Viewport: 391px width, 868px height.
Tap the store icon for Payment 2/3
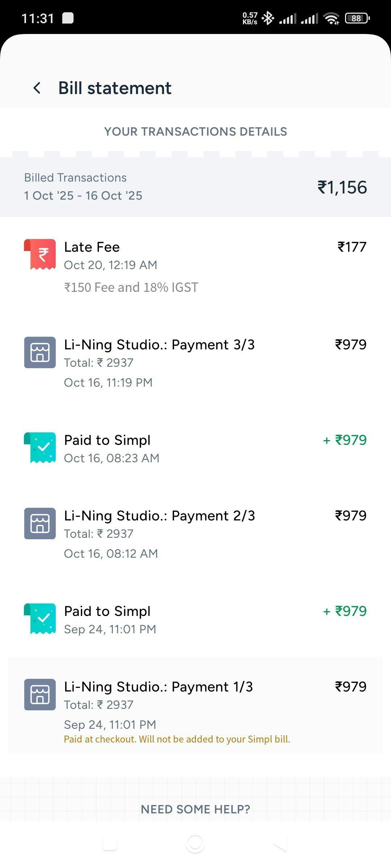[40, 523]
